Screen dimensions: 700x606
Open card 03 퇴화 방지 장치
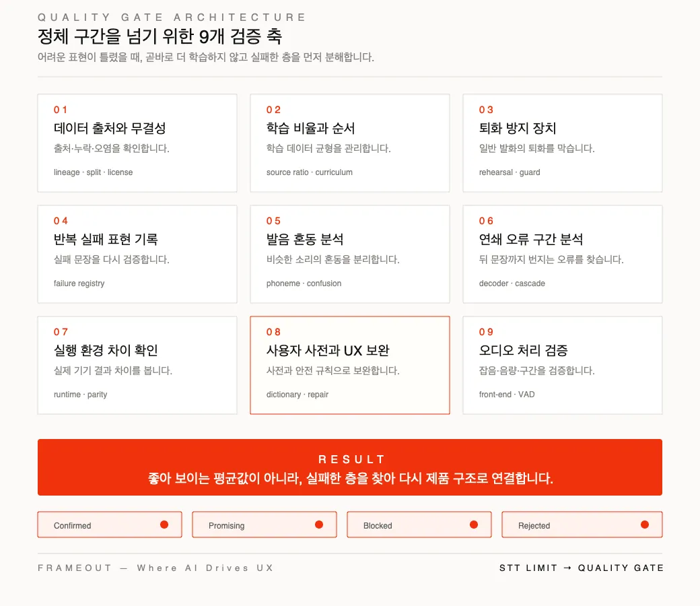(563, 143)
